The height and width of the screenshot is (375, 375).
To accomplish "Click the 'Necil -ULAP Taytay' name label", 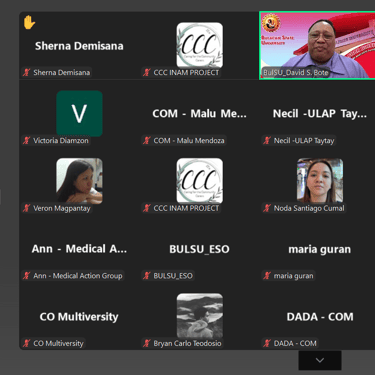I will pos(304,140).
